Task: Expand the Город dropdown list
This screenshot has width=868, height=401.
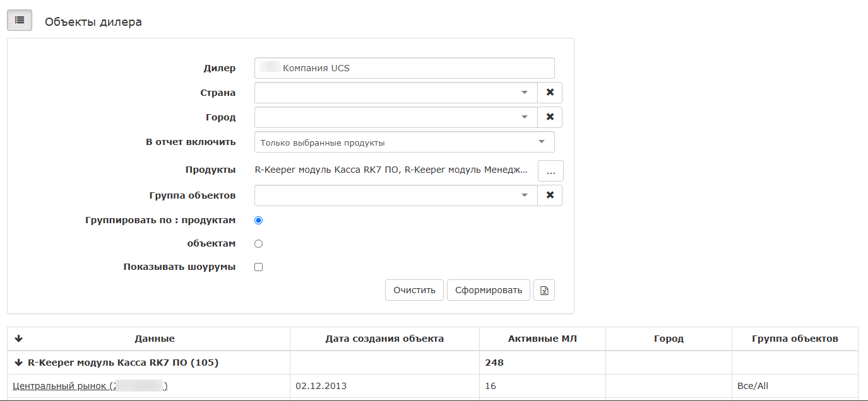Action: [x=523, y=117]
